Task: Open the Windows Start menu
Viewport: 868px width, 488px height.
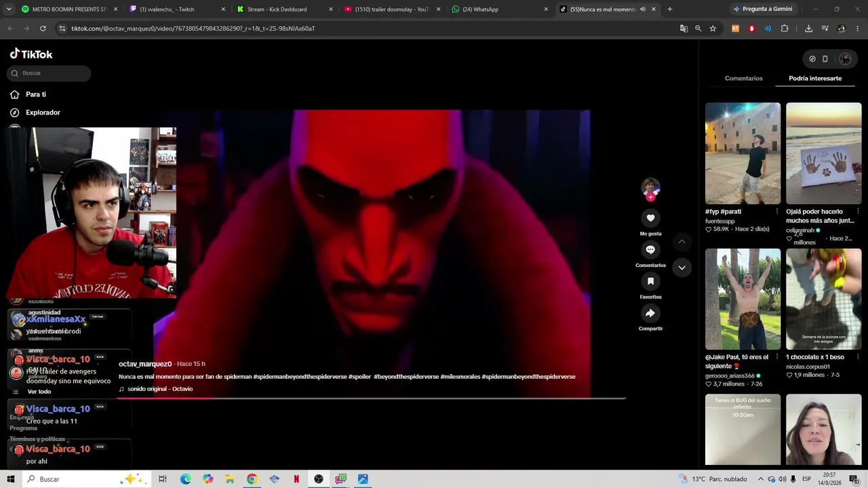Action: pos(11,479)
